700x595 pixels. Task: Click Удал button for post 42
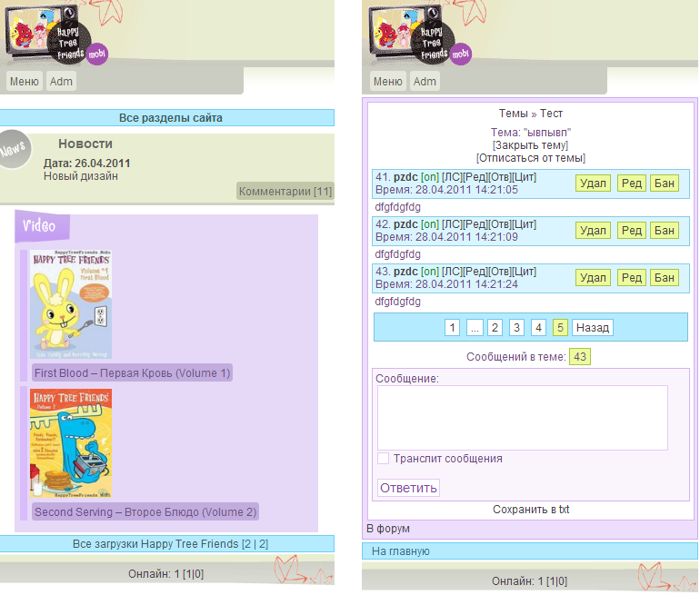pyautogui.click(x=593, y=231)
